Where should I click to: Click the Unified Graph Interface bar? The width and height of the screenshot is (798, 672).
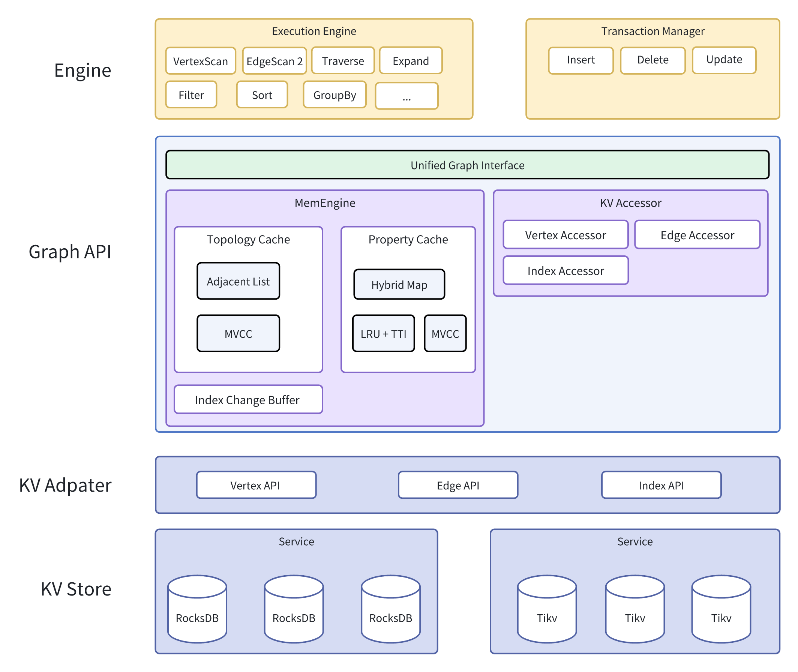(467, 165)
